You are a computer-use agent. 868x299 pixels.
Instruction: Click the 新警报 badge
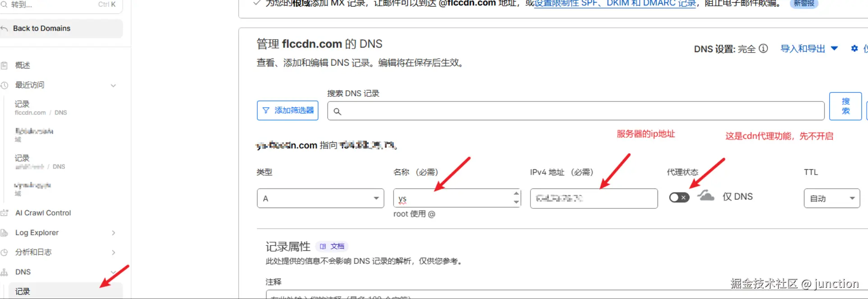[x=804, y=3]
